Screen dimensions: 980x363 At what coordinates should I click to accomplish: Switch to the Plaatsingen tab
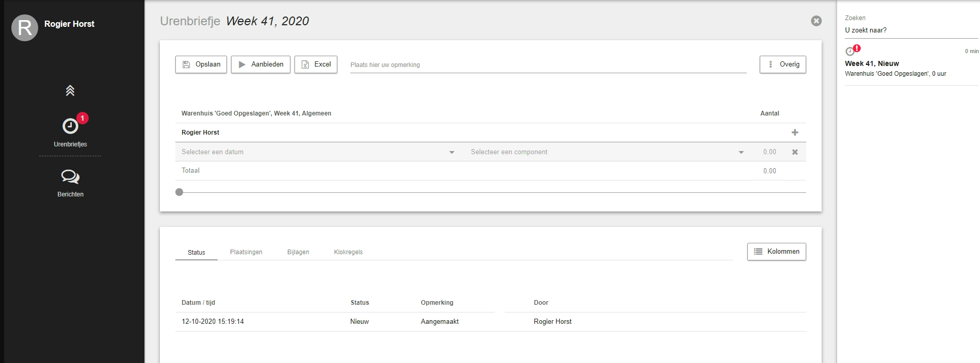(x=246, y=252)
